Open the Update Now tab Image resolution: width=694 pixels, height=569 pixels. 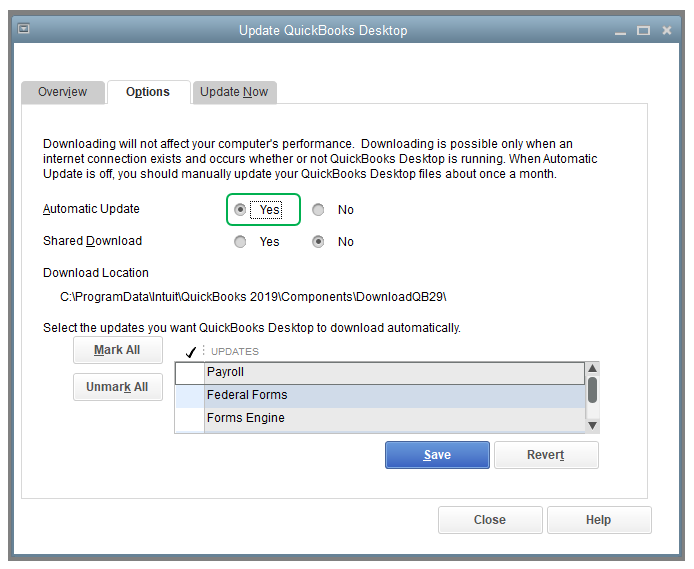point(234,92)
